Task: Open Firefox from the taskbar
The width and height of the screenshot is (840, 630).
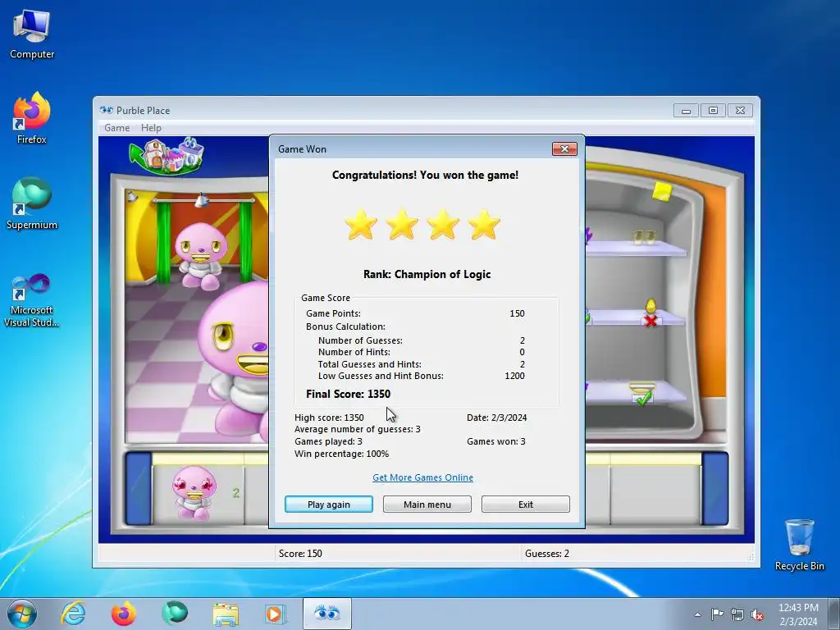Action: [123, 614]
